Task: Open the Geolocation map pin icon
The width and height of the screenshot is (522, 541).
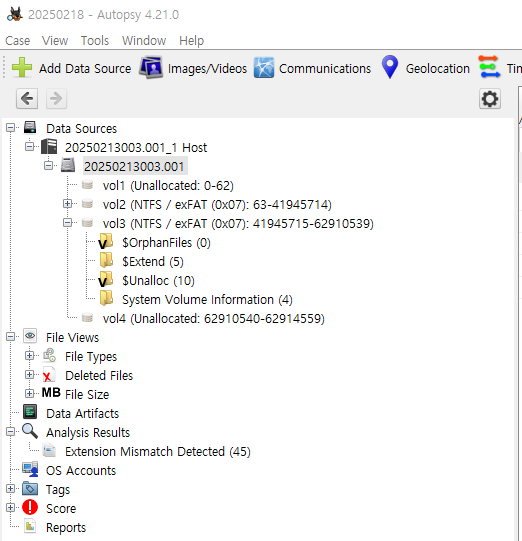Action: pyautogui.click(x=390, y=67)
